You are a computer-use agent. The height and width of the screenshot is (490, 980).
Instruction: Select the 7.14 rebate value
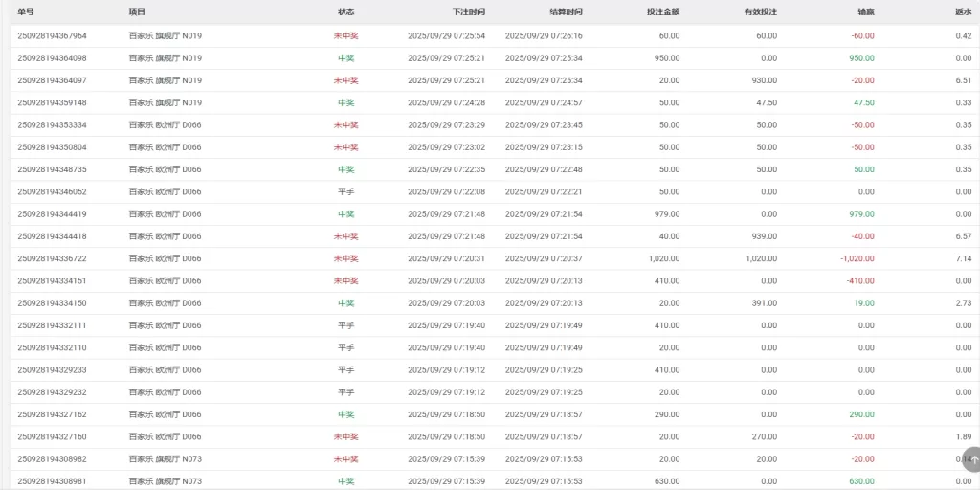pyautogui.click(x=963, y=258)
